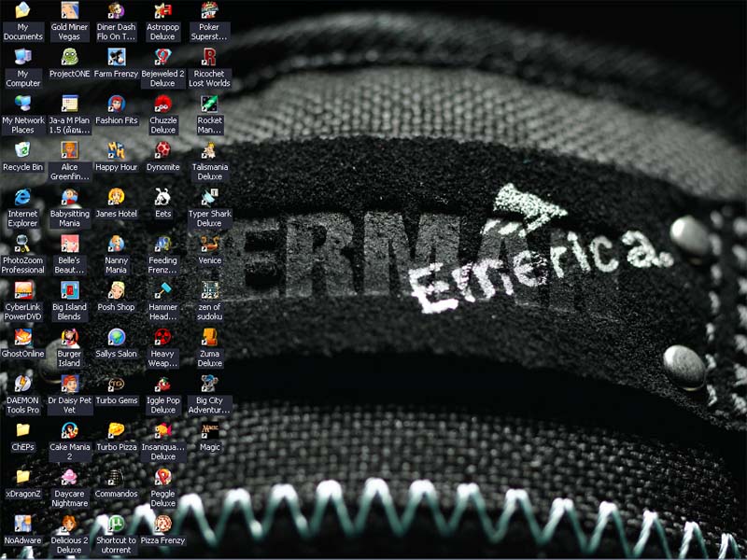Click the Burger Island icon
This screenshot has height=560, width=747.
[x=69, y=337]
